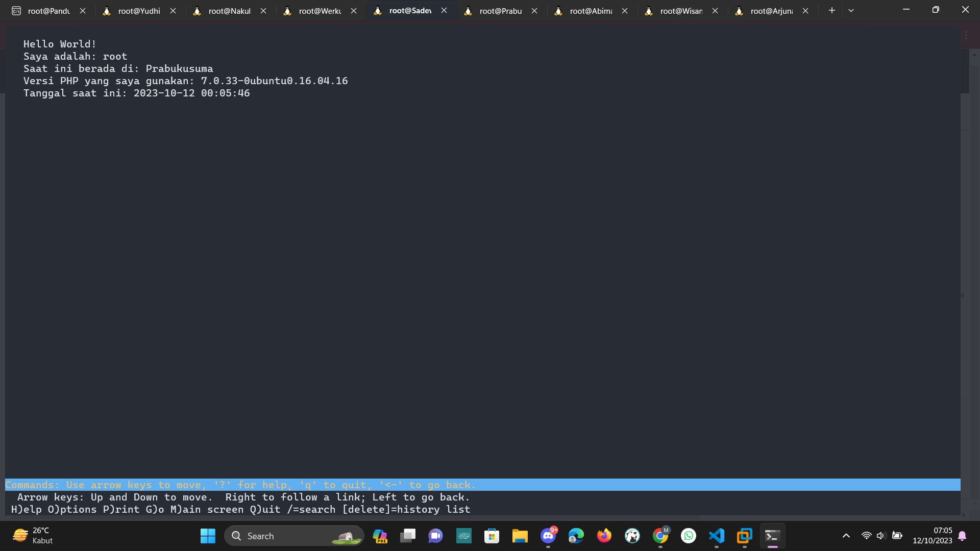Open a new terminal tab
The image size is (980, 551).
(x=832, y=10)
